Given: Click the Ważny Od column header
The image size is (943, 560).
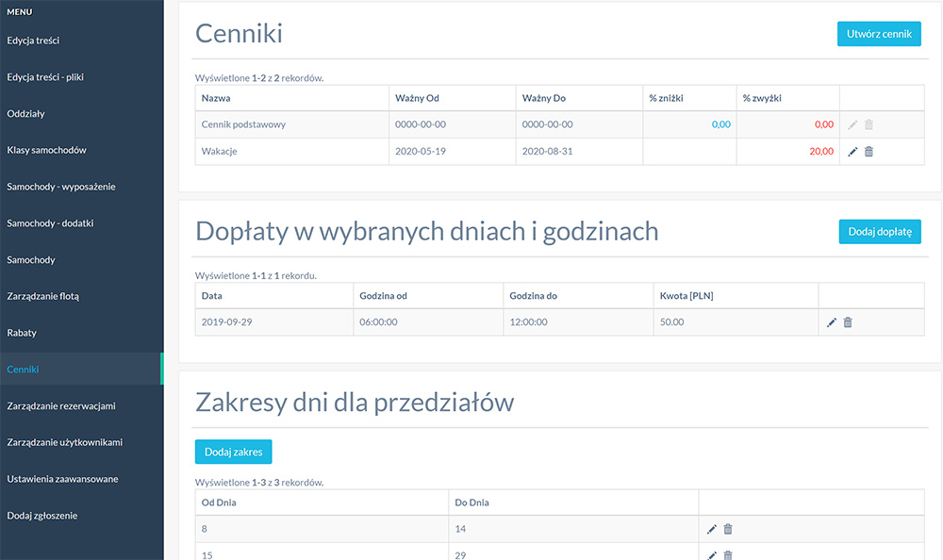Looking at the screenshot, I should point(417,98).
